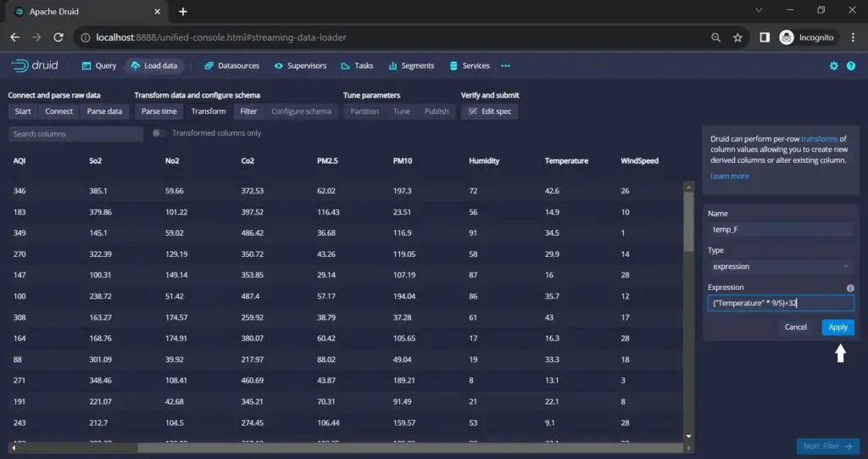Open the browser zoom magnifier icon
Viewport: 868px width, 459px height.
[715, 37]
